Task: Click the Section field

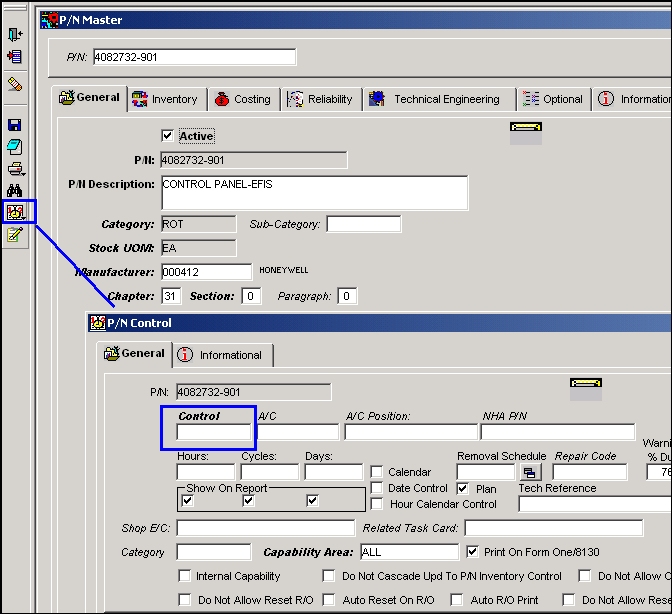Action: click(x=251, y=296)
